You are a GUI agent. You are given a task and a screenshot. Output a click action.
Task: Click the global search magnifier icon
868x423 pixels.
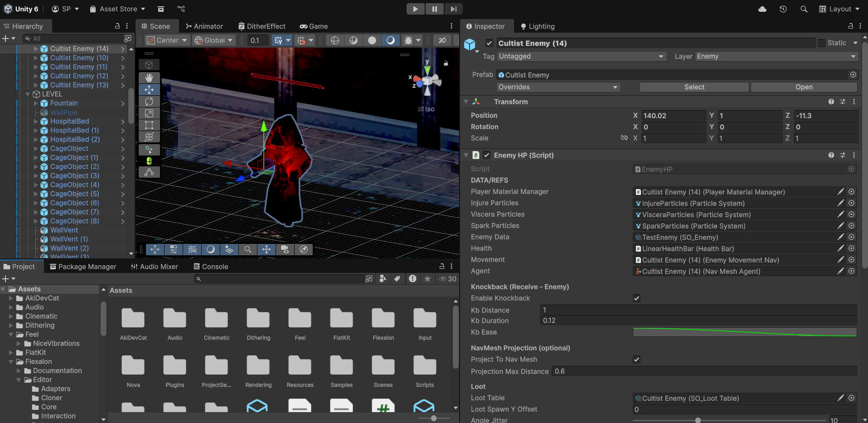coord(804,9)
